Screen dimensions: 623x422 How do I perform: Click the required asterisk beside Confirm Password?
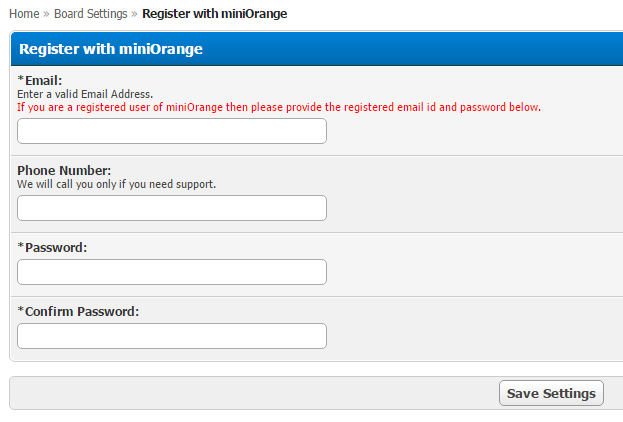[x=21, y=311]
